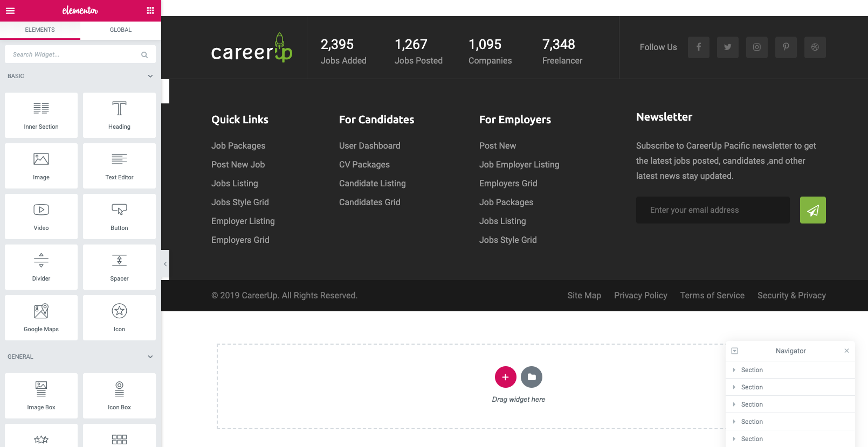This screenshot has width=868, height=447.
Task: Click the Instagram social icon
Action: click(x=756, y=47)
